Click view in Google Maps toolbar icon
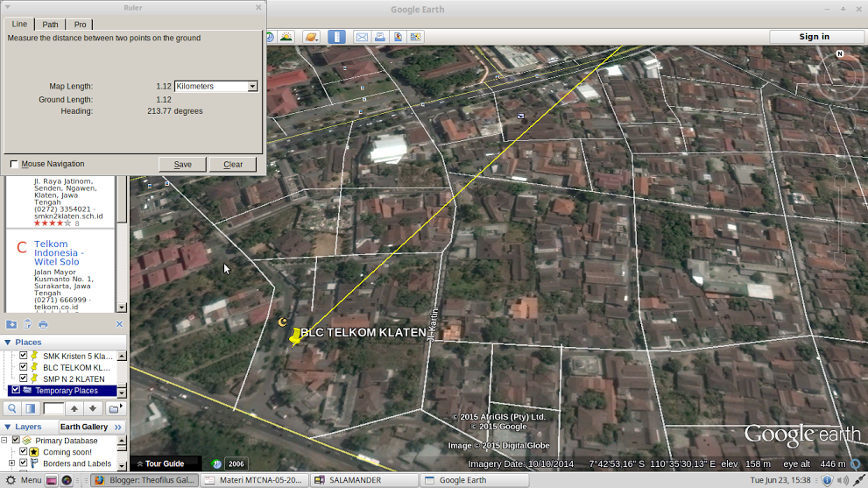Screen dimensions: 868x488 [x=415, y=37]
